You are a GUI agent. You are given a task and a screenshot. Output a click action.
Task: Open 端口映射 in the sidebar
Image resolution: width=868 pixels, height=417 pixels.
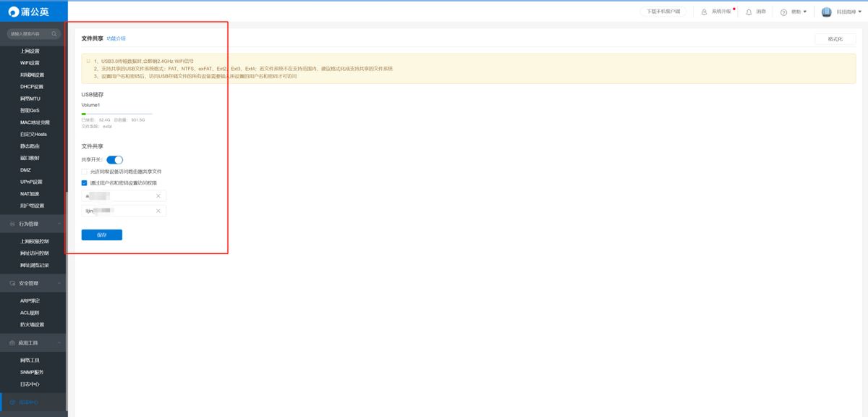30,158
